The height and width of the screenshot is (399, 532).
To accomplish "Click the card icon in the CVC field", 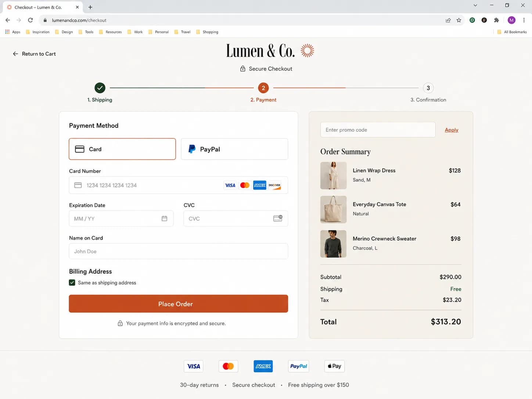I will (278, 218).
